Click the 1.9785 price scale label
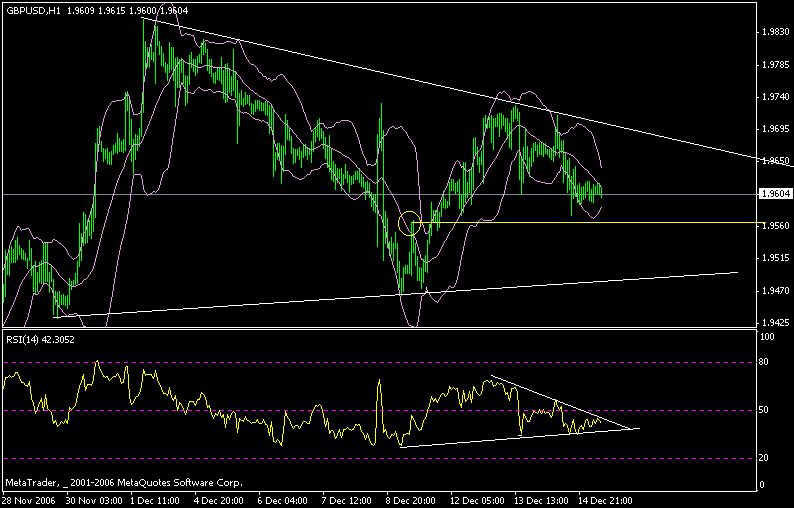The image size is (794, 508). click(x=776, y=64)
